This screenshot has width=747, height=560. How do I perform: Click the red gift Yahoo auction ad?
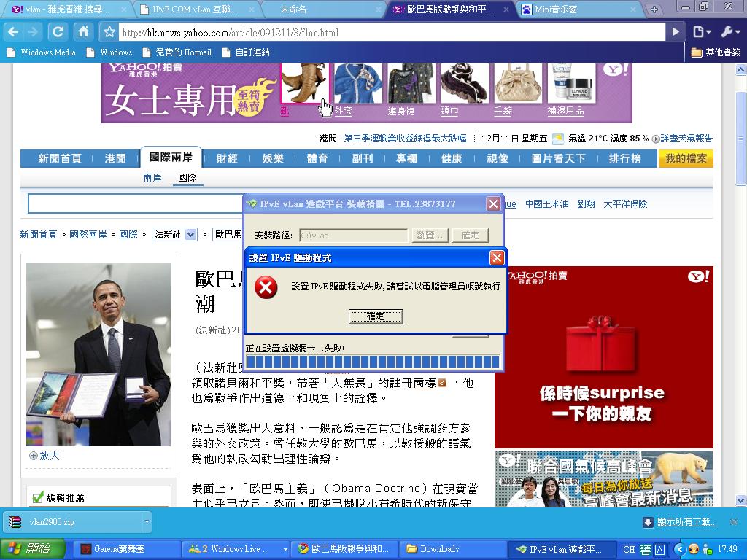coord(603,357)
